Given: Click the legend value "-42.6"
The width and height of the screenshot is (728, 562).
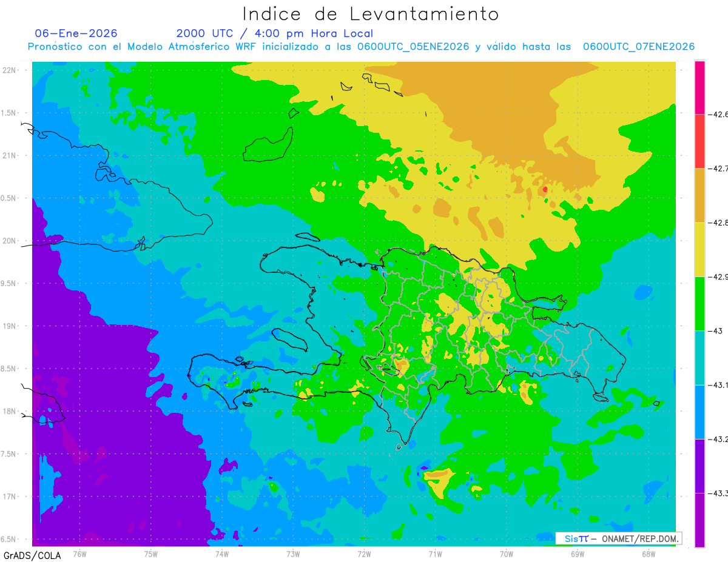Looking at the screenshot, I should pos(718,114).
